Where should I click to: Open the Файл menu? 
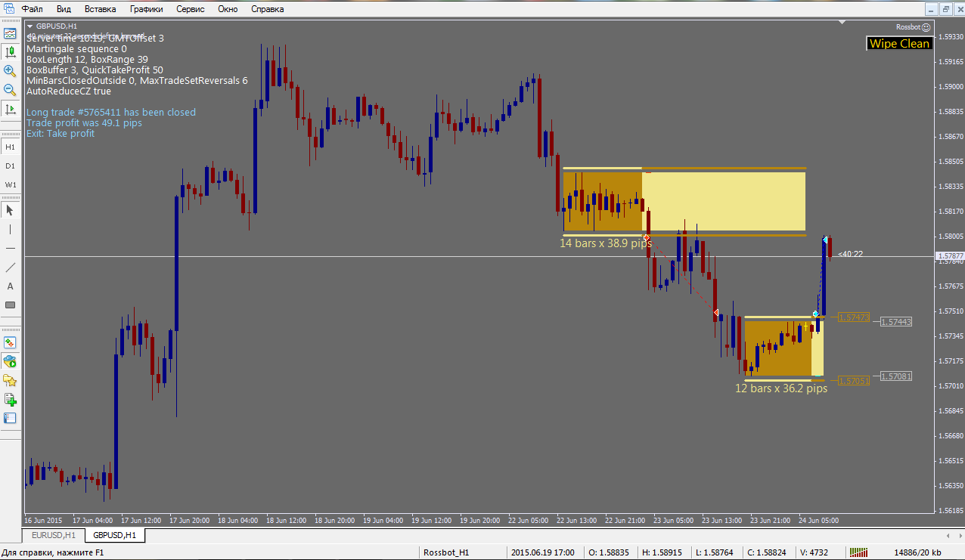[x=32, y=9]
